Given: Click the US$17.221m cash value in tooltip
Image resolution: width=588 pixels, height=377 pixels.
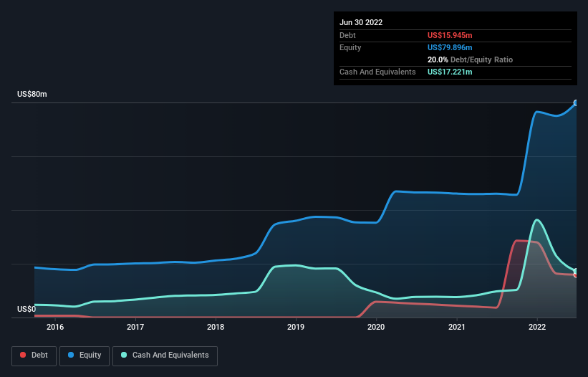Looking at the screenshot, I should (x=450, y=72).
